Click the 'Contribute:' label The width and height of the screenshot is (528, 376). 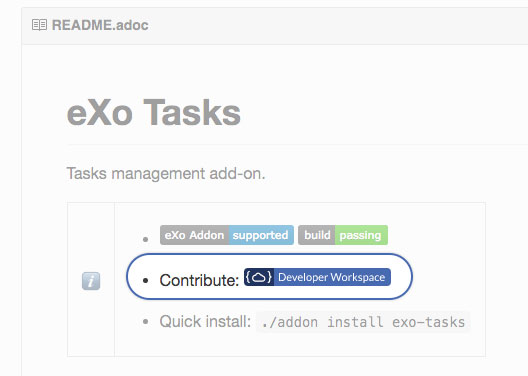(199, 280)
